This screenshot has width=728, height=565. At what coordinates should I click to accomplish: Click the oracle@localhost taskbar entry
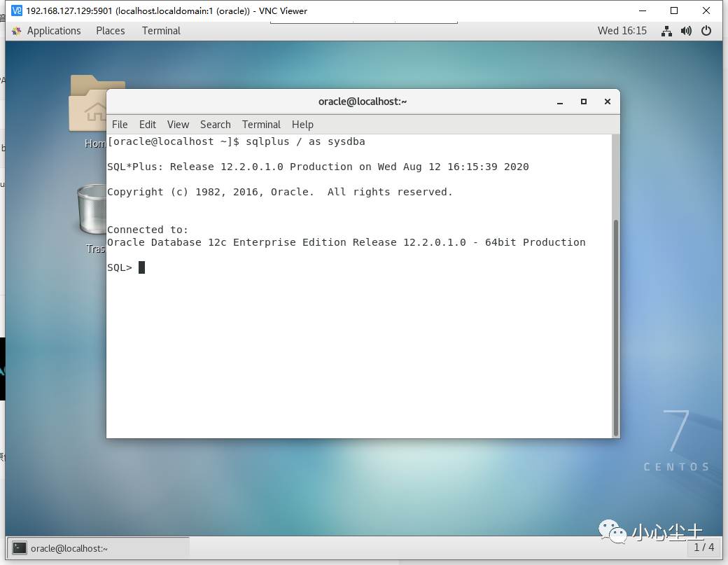click(x=99, y=548)
